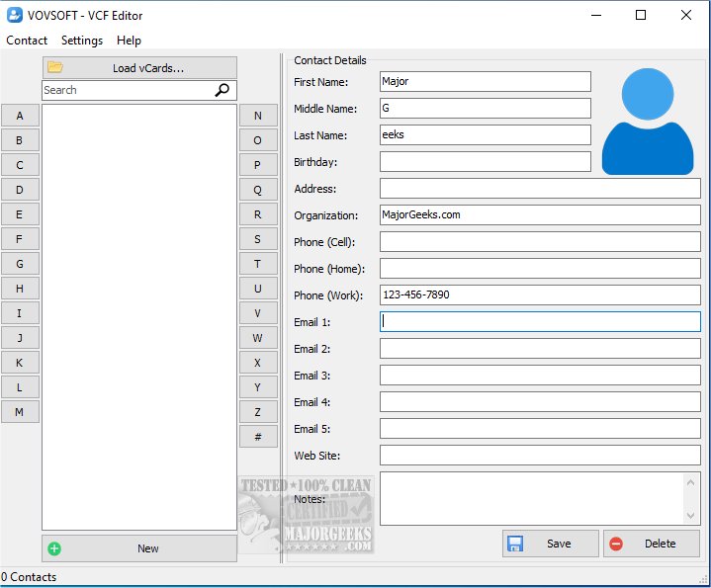
Task: Open the Contact menu
Action: 27,41
